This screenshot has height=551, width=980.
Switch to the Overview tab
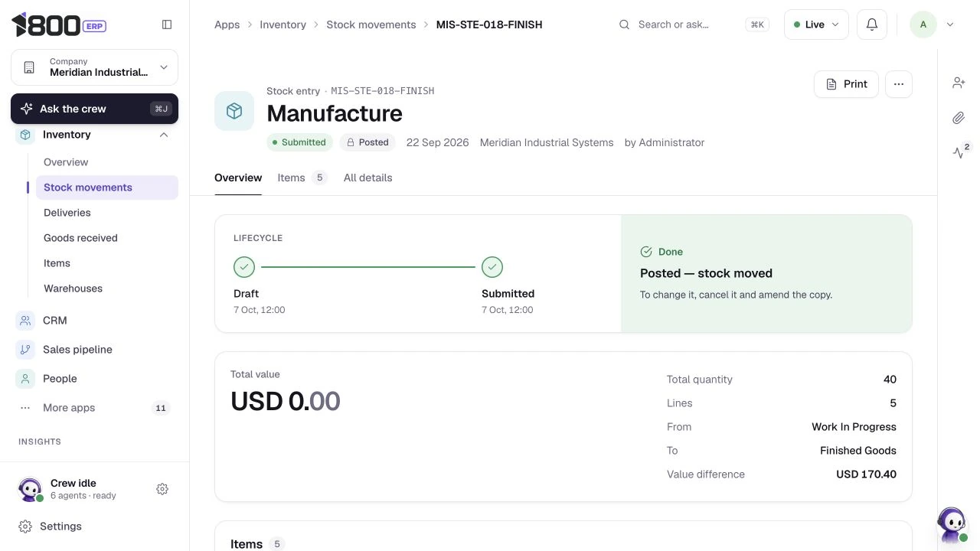[x=238, y=178]
